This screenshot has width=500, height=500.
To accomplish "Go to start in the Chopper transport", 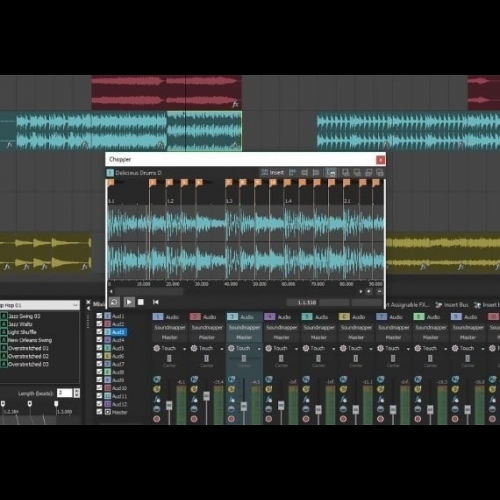I will pyautogui.click(x=156, y=302).
